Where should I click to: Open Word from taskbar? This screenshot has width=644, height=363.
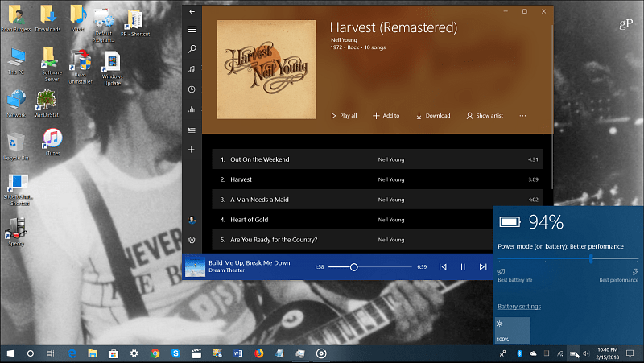pyautogui.click(x=238, y=353)
